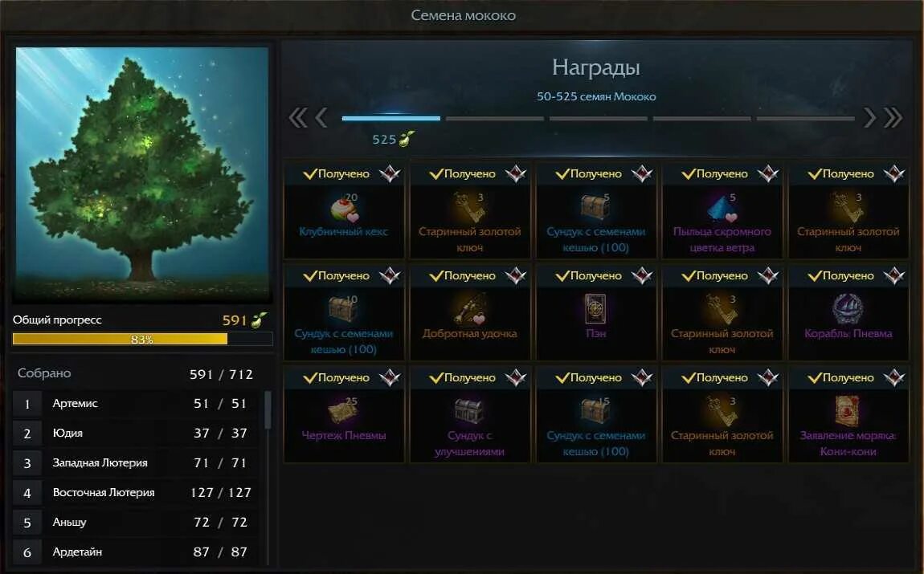Click the Пэн card reward icon
The width and height of the screenshot is (924, 574).
[x=595, y=309]
